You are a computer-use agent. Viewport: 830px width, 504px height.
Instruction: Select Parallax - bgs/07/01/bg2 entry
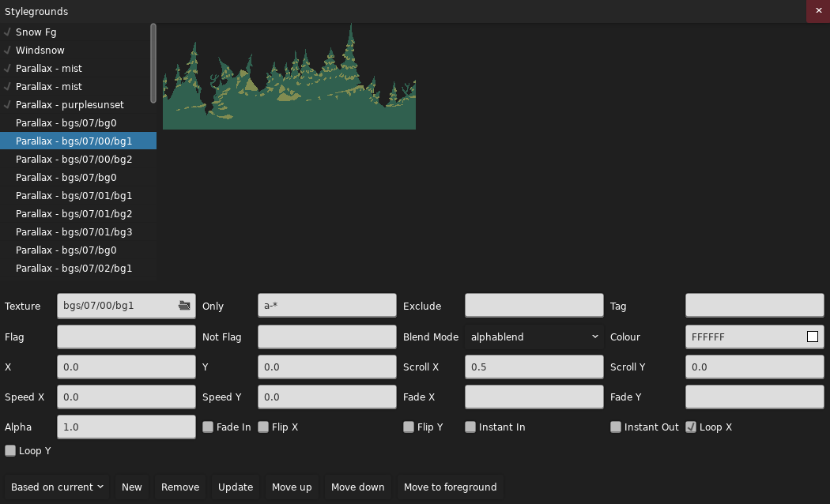tap(78, 213)
